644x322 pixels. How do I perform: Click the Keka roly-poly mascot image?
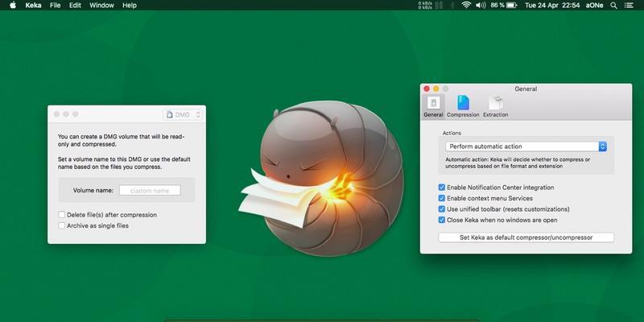[321, 177]
